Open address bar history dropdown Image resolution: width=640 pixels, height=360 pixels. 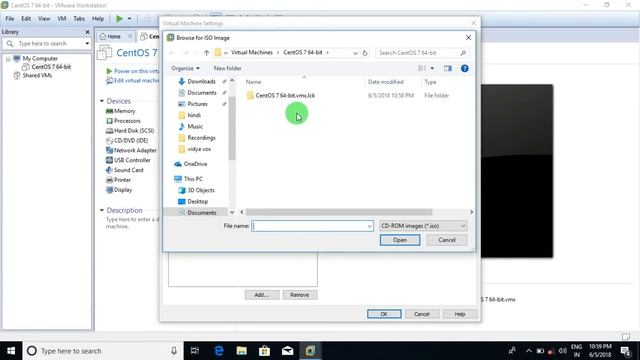(x=355, y=53)
